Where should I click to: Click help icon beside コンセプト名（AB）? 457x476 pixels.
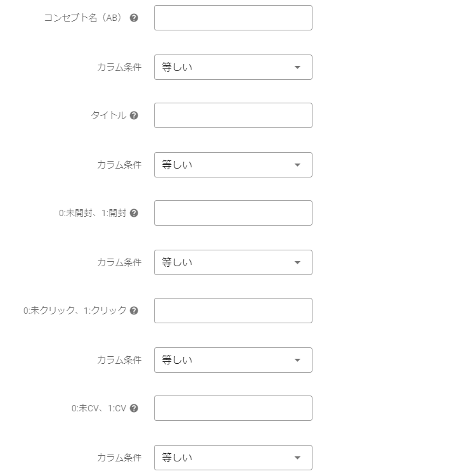[x=134, y=18]
